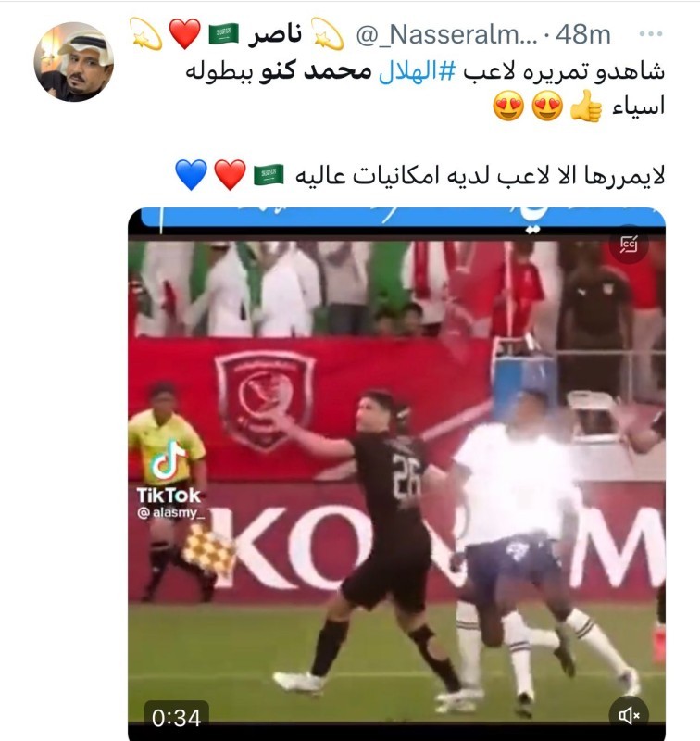
Task: Click the first heart-eyes emoji
Action: coord(547,106)
